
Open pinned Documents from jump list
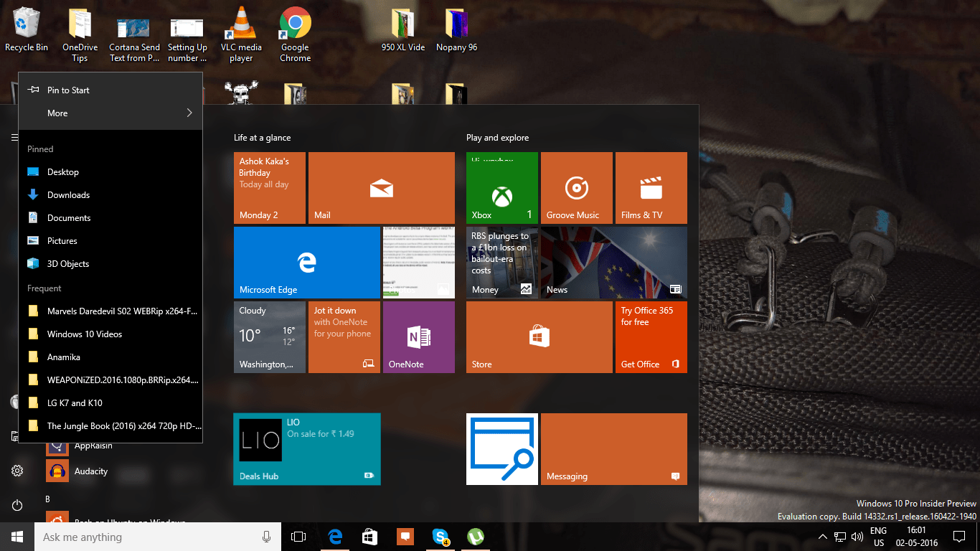click(110, 217)
